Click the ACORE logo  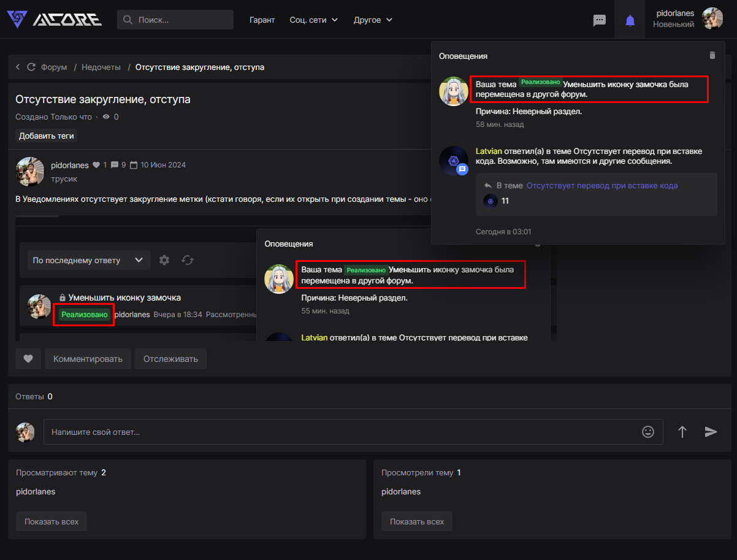tap(55, 20)
